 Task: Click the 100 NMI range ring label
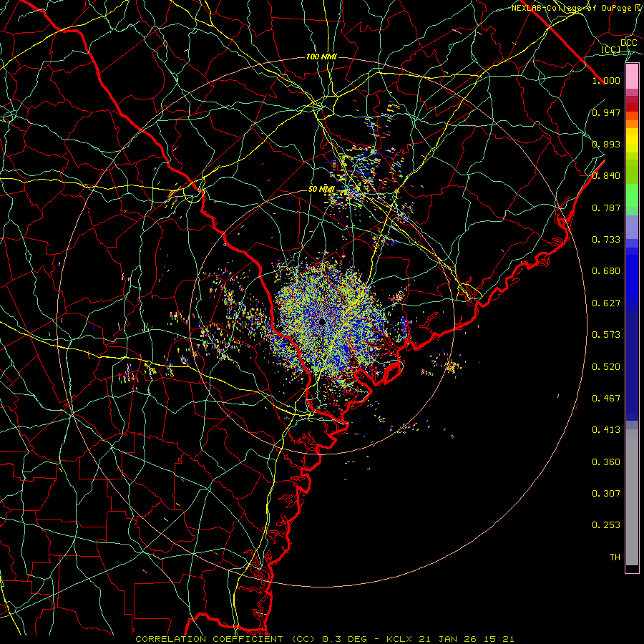point(321,57)
